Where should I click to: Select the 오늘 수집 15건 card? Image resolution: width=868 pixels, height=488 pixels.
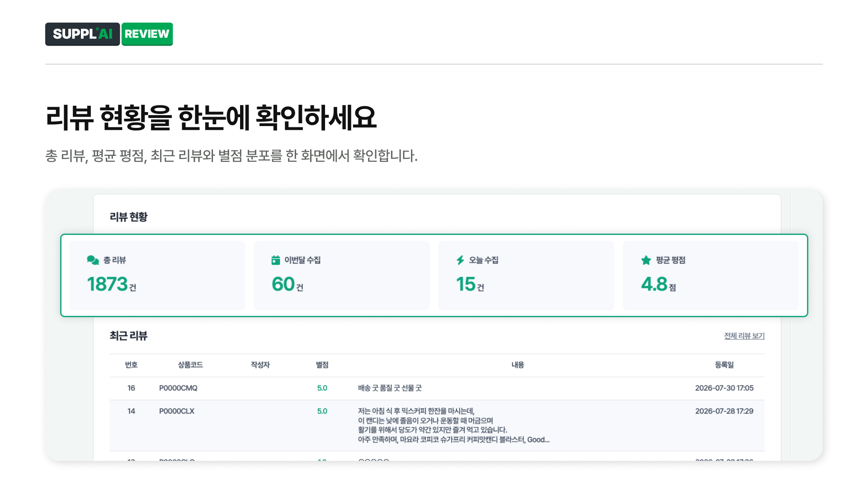click(x=526, y=275)
